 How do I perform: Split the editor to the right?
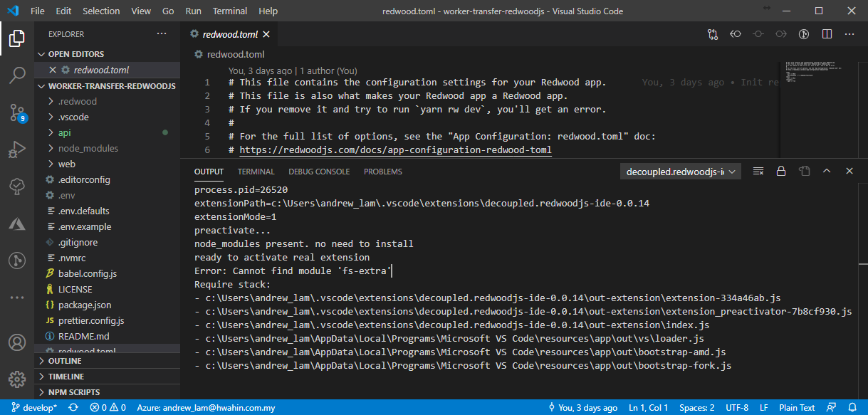point(827,34)
